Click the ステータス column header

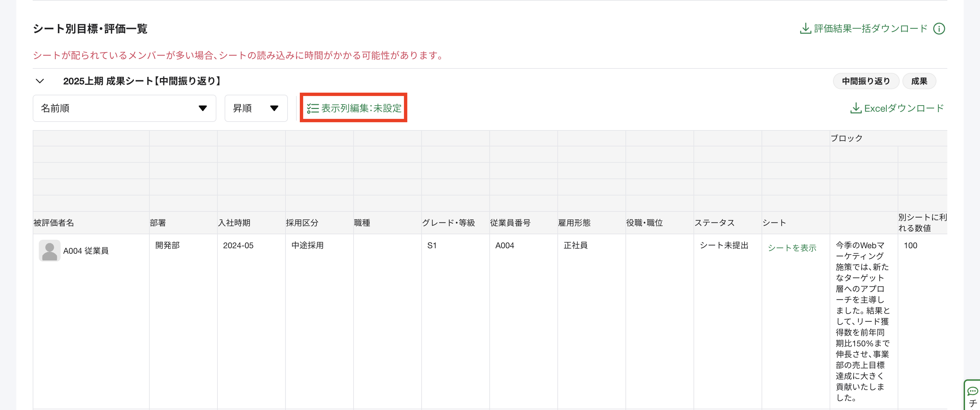click(714, 223)
